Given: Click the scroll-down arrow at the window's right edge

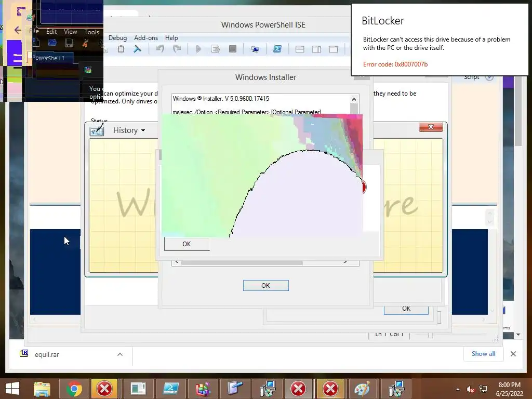Looking at the screenshot, I should (518, 334).
